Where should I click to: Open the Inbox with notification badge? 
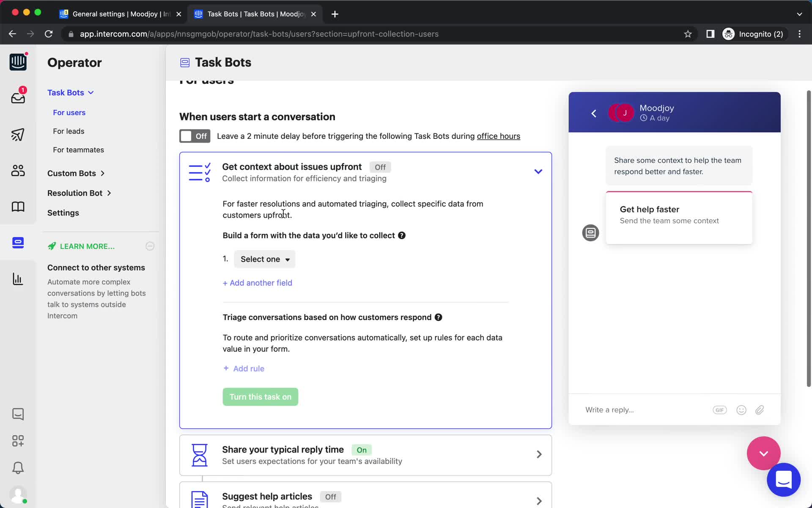(18, 97)
